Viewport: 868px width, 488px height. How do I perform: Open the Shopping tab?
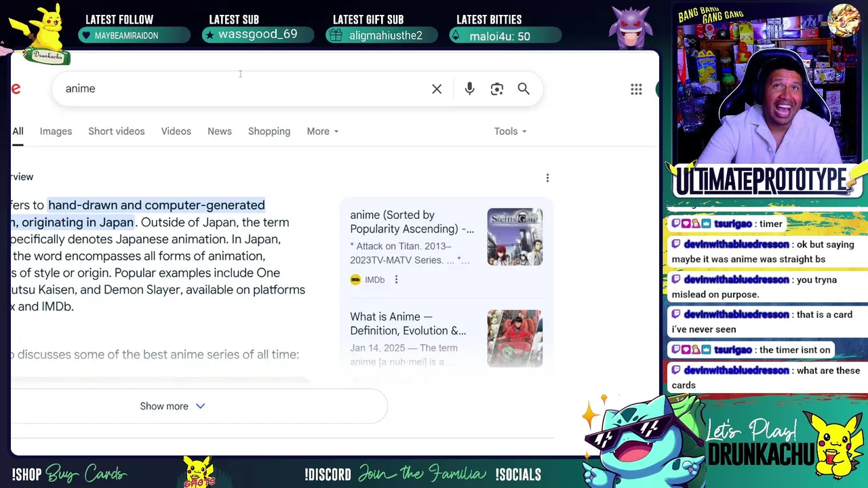point(269,131)
